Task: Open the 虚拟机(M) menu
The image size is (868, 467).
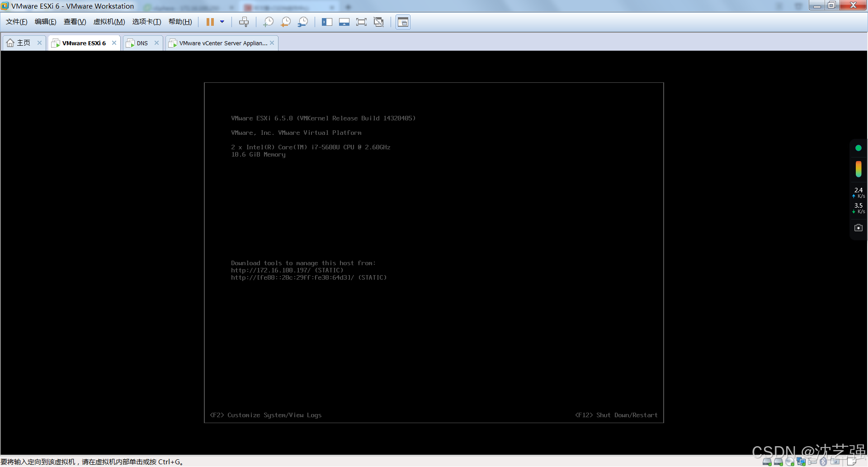Action: (109, 22)
